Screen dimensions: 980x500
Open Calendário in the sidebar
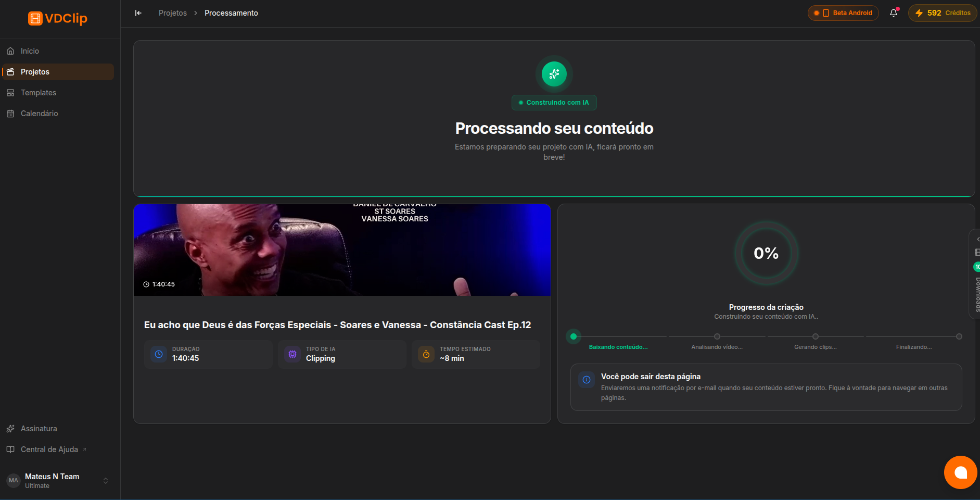tap(58, 114)
